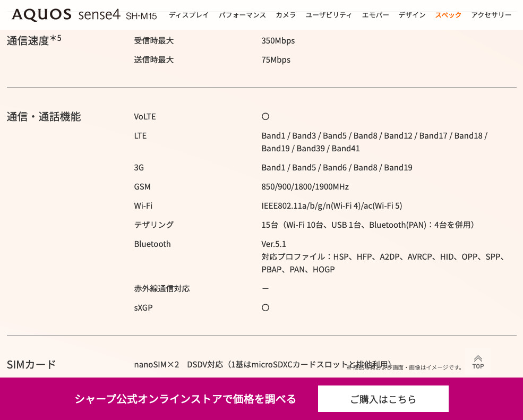Viewport: 523px width, 420px height.
Task: Click the 赤外線通信対応 row label
Action: (162, 288)
